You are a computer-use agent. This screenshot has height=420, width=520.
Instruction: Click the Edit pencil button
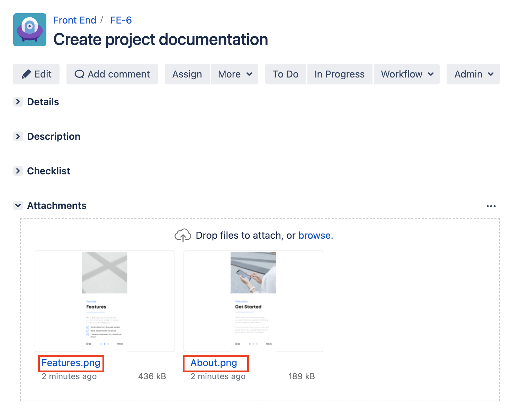36,74
